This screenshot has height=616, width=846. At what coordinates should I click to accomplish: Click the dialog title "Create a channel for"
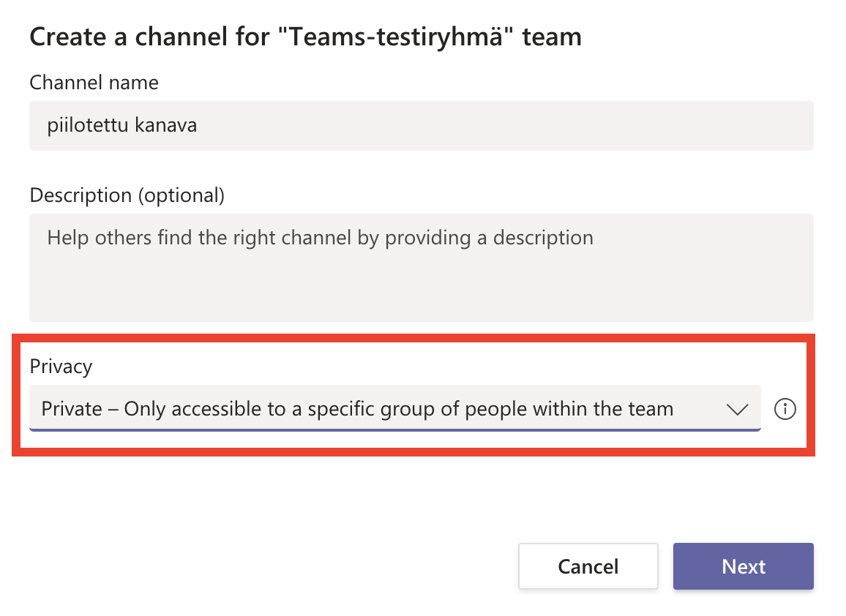(149, 37)
